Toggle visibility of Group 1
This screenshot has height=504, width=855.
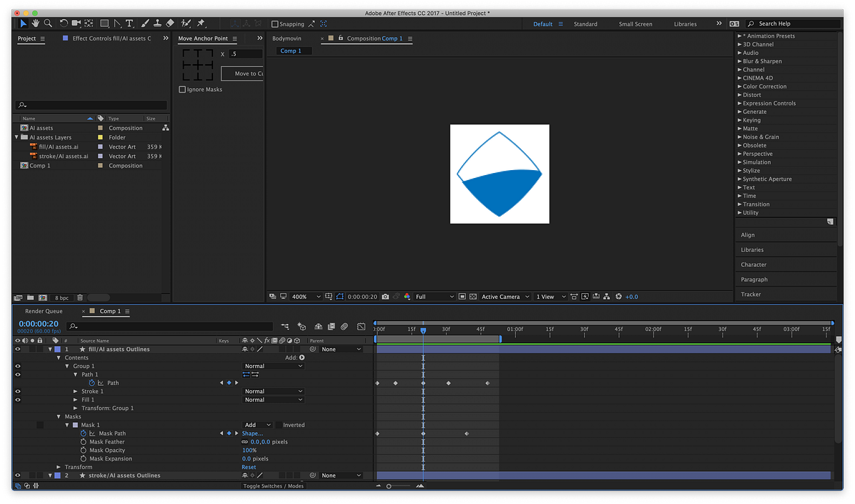click(19, 366)
